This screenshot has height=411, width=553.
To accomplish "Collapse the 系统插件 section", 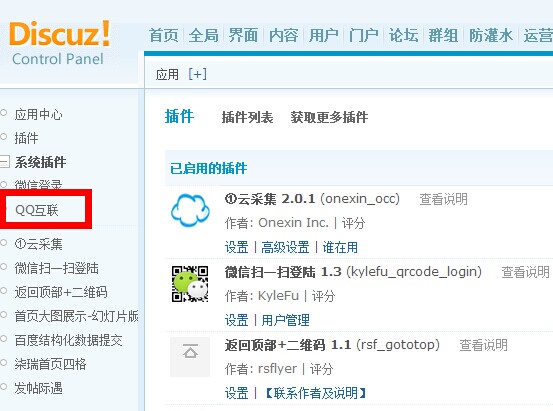I will pos(5,162).
